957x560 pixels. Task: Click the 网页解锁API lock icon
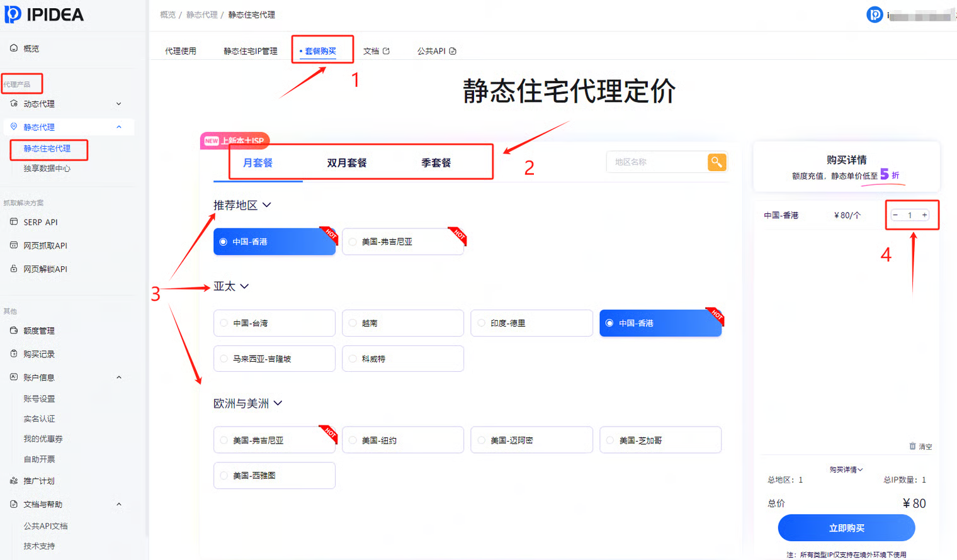coord(14,269)
